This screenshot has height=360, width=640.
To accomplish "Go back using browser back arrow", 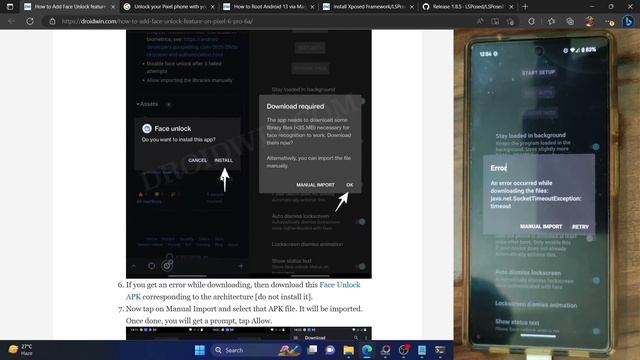I will pyautogui.click(x=11, y=21).
